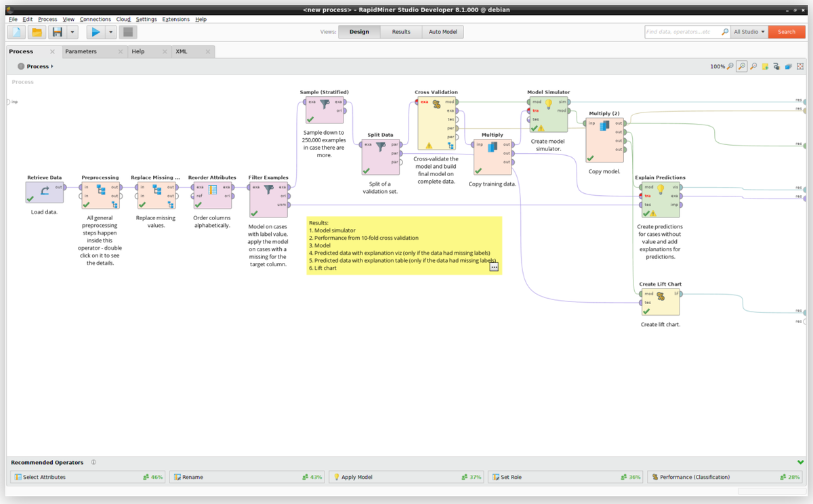
Task: Add a yellow note to the canvas
Action: [765, 66]
